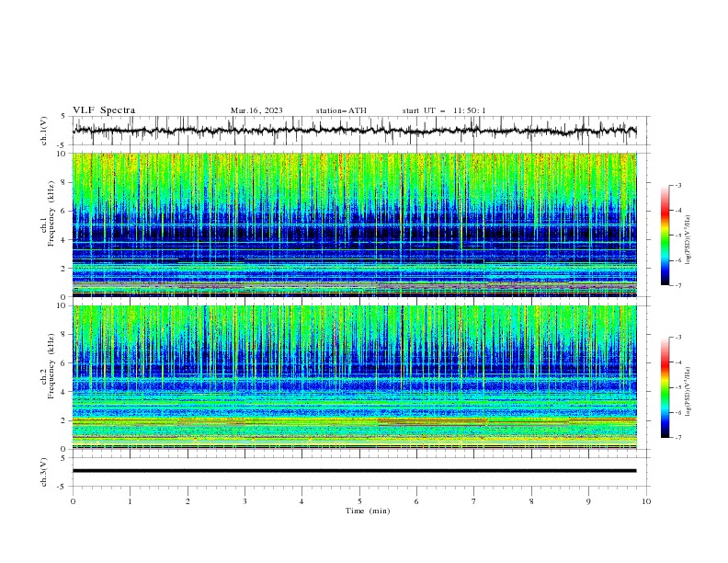Click the ch.1 PSD color scale bar
This screenshot has height=563, width=728.
665,236
